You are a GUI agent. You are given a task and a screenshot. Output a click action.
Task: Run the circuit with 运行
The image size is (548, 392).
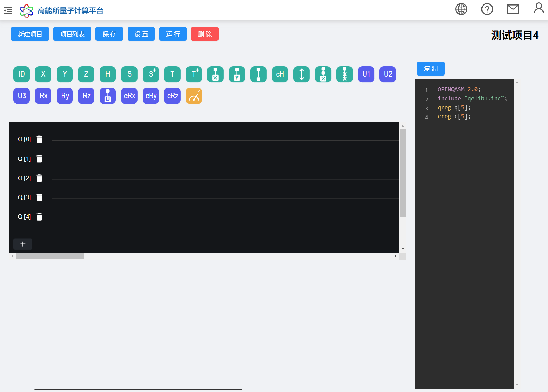[173, 34]
